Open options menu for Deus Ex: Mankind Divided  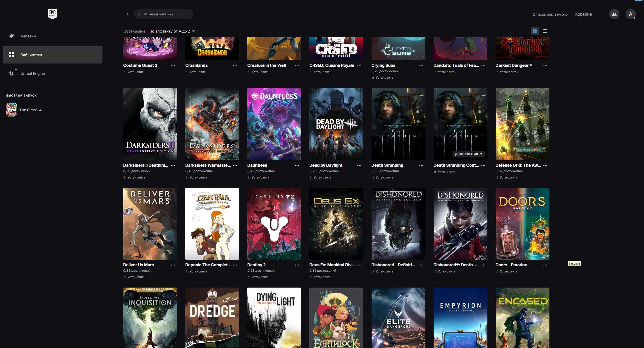[x=359, y=265]
